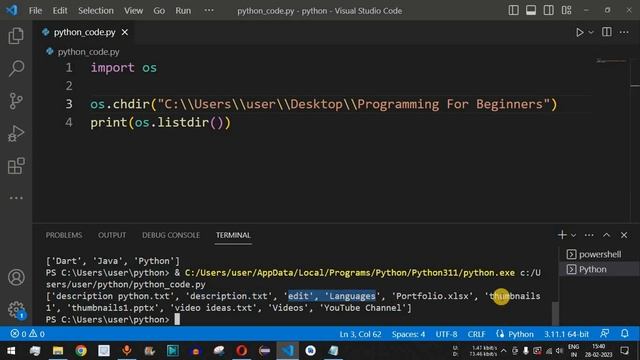Select the python_code.py editor tab

(x=84, y=32)
